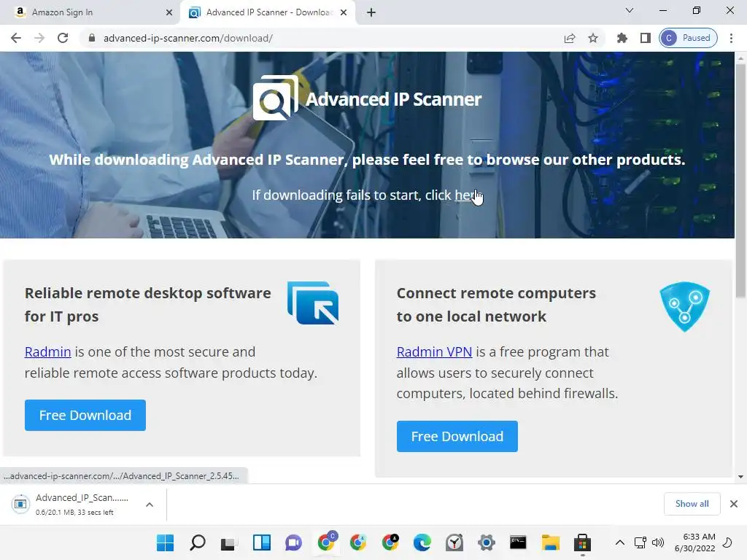
Task: Switch to the Amazon Sign In tab
Action: click(90, 12)
